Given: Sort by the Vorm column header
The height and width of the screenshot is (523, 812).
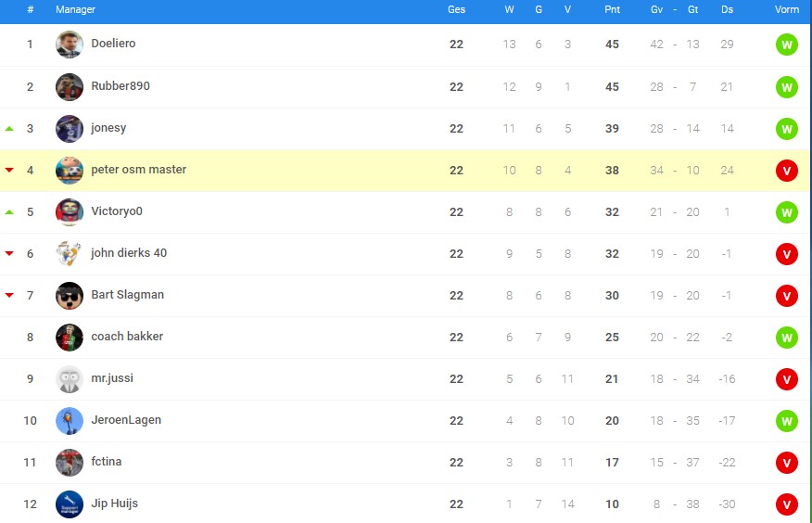Looking at the screenshot, I should (x=787, y=9).
